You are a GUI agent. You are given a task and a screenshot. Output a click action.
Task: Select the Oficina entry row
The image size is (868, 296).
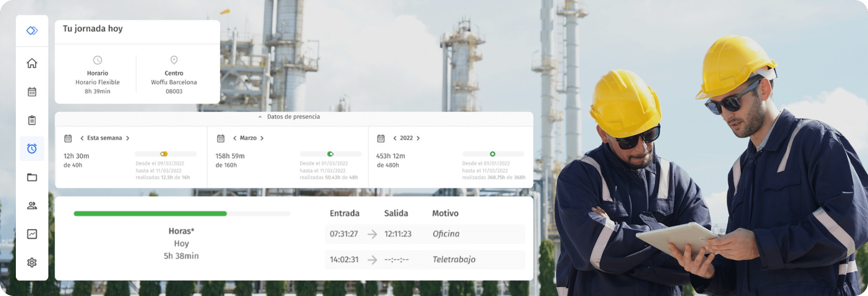tap(425, 234)
